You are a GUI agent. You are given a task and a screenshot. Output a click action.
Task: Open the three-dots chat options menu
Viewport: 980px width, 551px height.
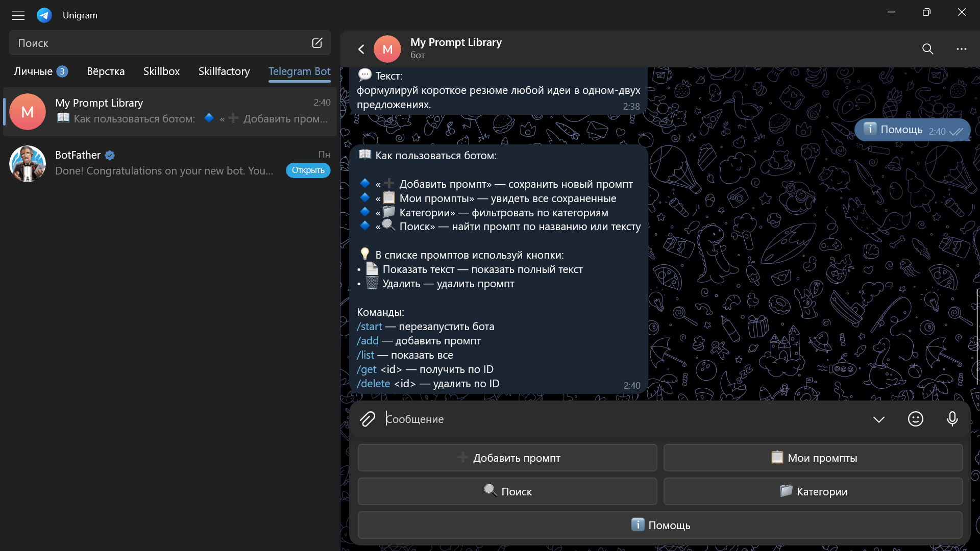tap(961, 49)
